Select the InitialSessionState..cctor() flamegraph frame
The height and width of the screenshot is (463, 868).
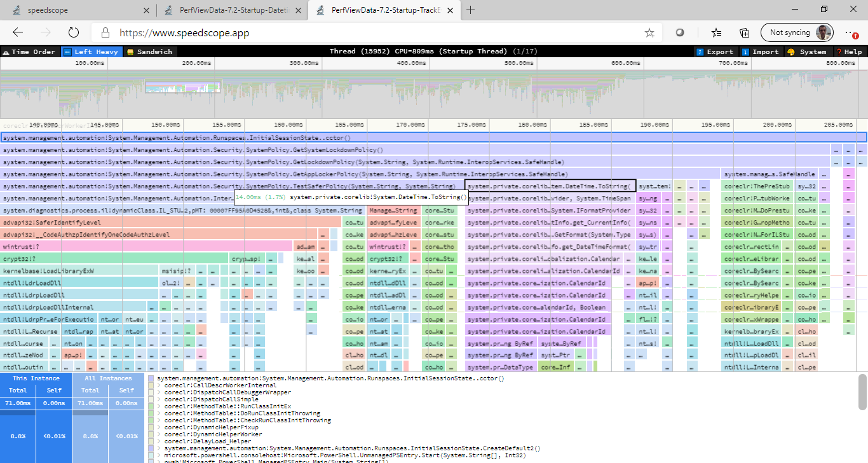[x=433, y=137]
